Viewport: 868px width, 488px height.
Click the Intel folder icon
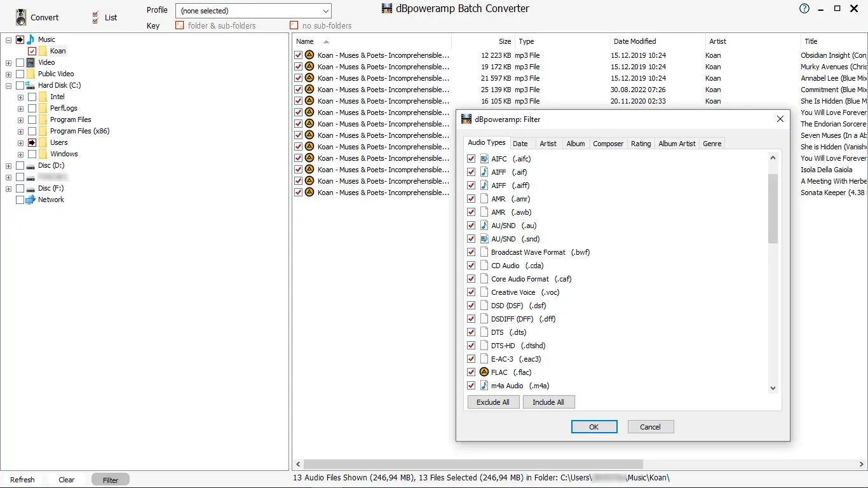43,97
